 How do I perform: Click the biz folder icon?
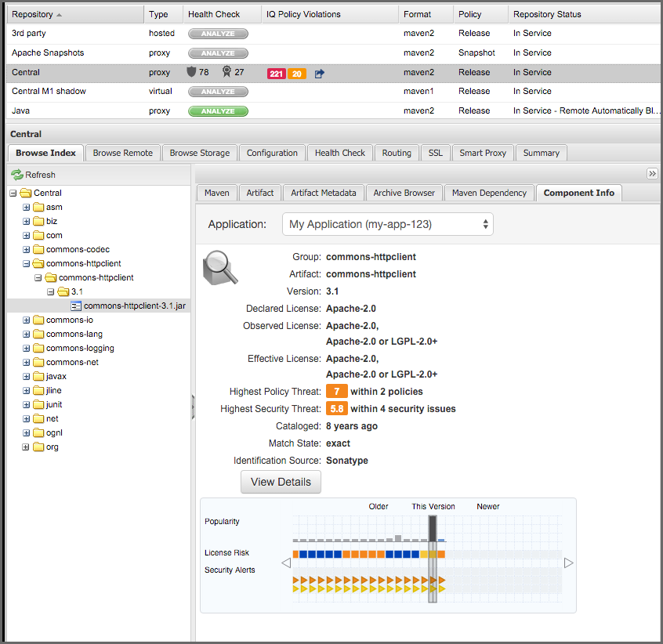pyautogui.click(x=38, y=221)
